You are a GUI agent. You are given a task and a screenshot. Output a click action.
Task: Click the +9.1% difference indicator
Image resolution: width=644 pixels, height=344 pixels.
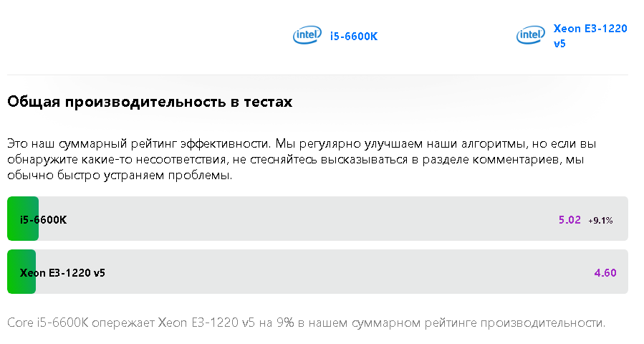(x=600, y=221)
